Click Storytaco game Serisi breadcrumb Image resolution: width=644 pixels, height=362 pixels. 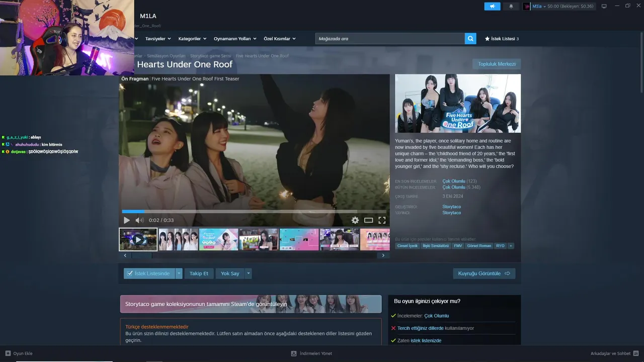pos(210,56)
